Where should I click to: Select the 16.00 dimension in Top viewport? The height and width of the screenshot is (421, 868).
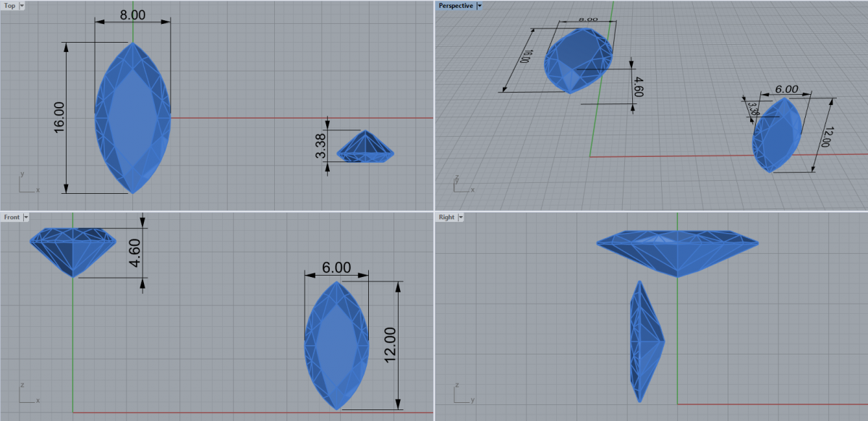59,116
